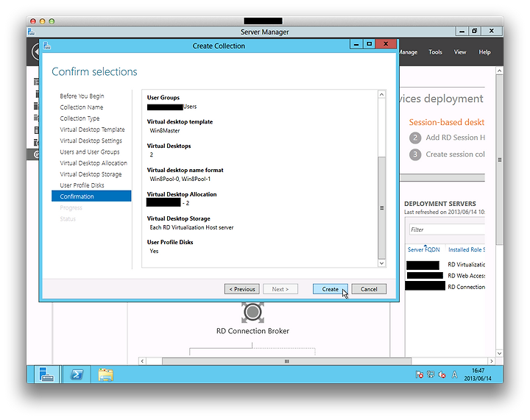Select the RD Web Access server row
Image resolution: width=530 pixels, height=420 pixels.
click(x=445, y=276)
